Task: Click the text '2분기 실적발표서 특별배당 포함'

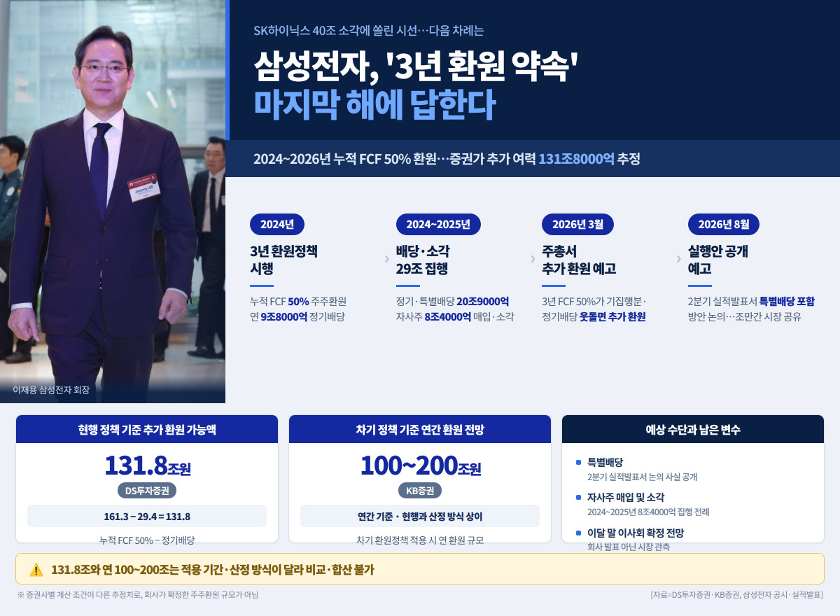Action: [x=751, y=301]
